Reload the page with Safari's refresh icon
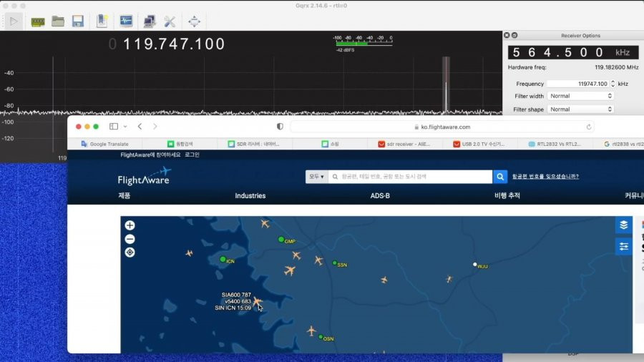This screenshot has width=644, height=362. (589, 127)
